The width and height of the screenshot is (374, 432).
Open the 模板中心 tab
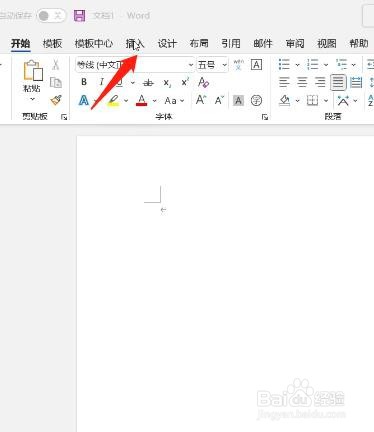click(x=94, y=43)
